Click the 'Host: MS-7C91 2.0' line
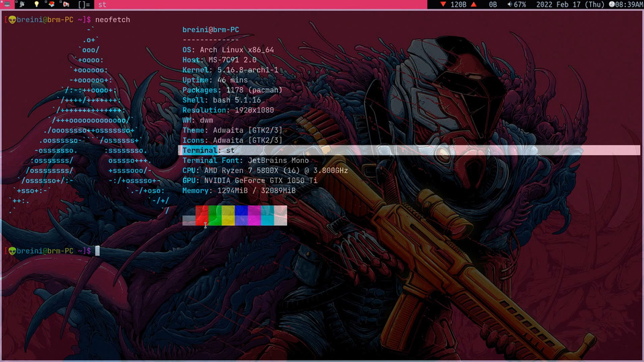 pyautogui.click(x=219, y=60)
